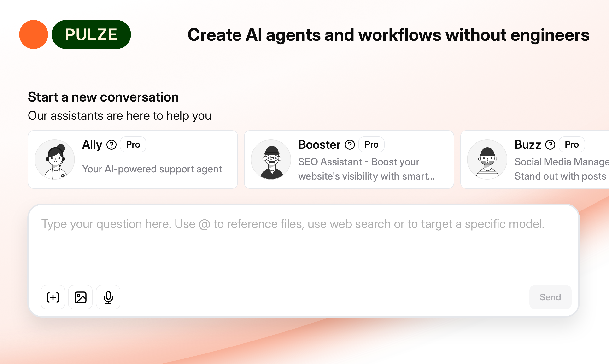Choose the Buzz assistant name
Viewport: 609px width, 364px height.
click(527, 145)
